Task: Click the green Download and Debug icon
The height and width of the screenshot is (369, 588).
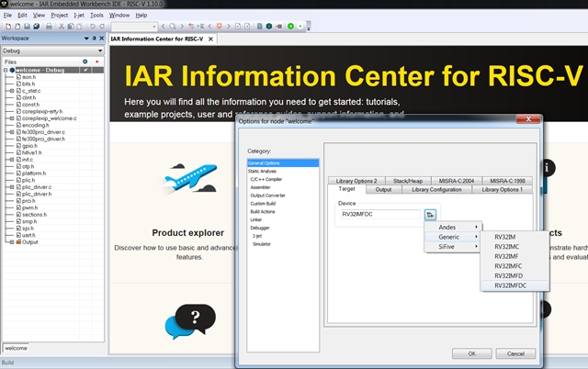Action: tap(290, 26)
